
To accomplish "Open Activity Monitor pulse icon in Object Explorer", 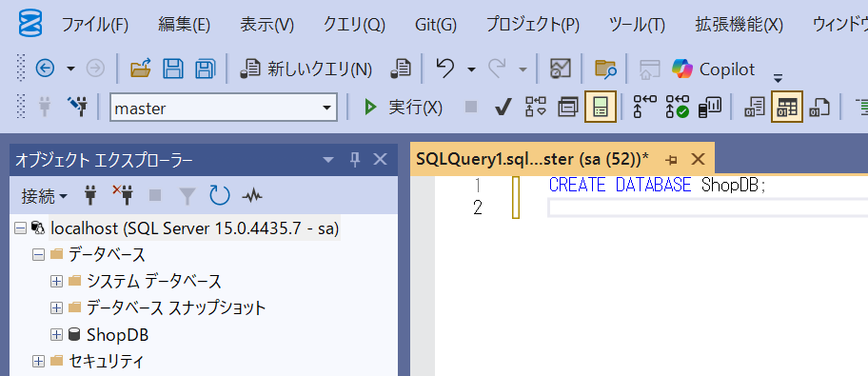I will (x=252, y=195).
